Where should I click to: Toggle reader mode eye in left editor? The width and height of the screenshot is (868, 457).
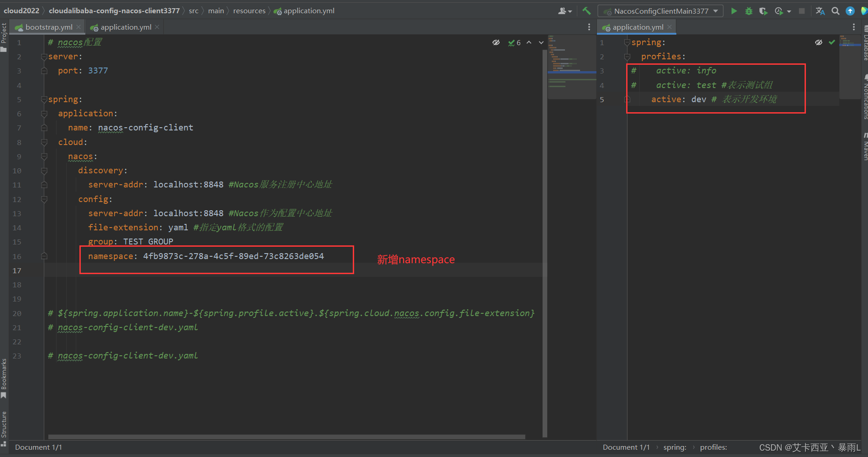click(496, 42)
